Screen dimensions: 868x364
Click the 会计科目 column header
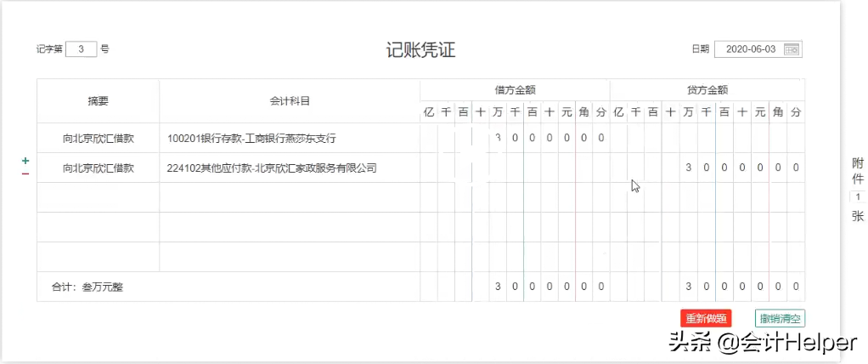pyautogui.click(x=290, y=101)
